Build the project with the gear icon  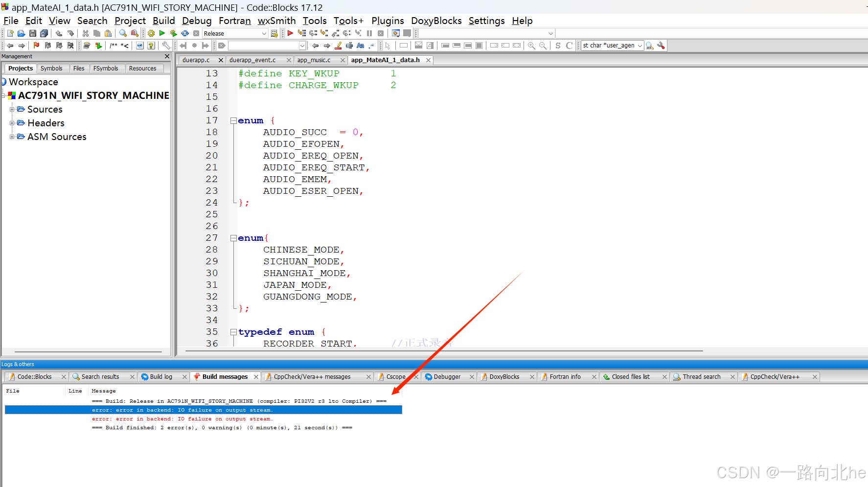[x=151, y=33]
